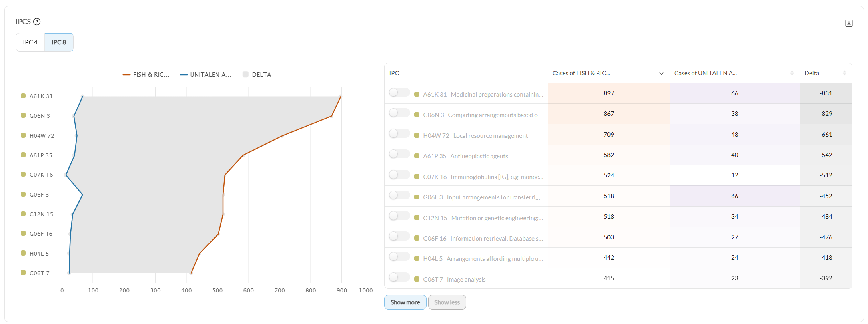The height and width of the screenshot is (324, 868).
Task: Switch to the IPC 4 tab
Action: click(30, 42)
